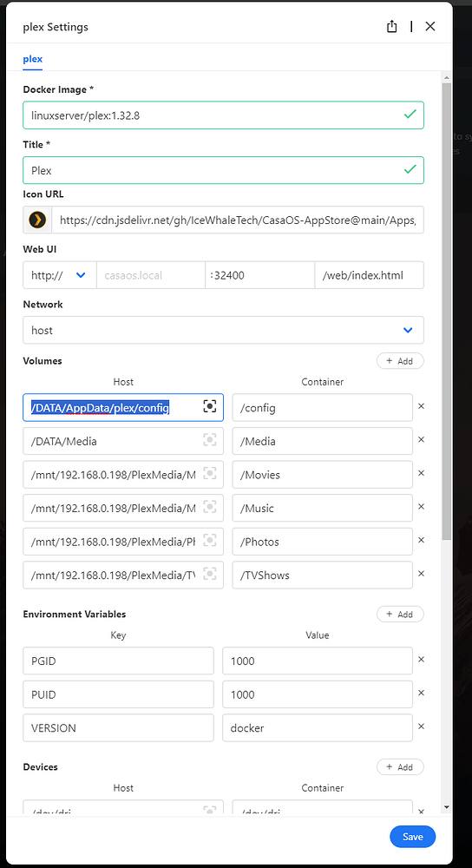This screenshot has height=868, width=472.
Task: Remove the /Media volume row
Action: pos(421,439)
